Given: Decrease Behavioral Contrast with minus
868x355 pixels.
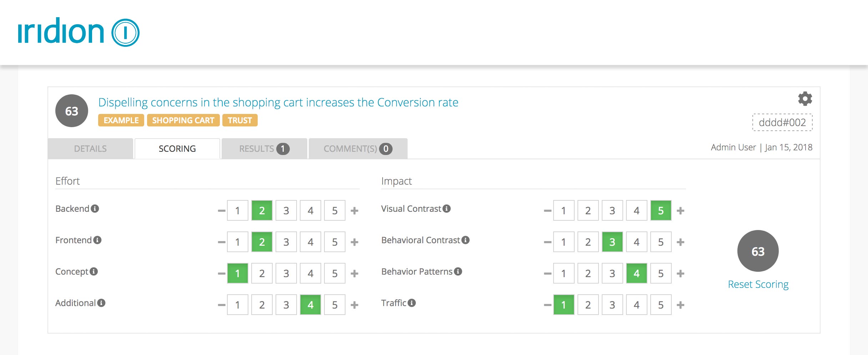Looking at the screenshot, I should tap(548, 242).
